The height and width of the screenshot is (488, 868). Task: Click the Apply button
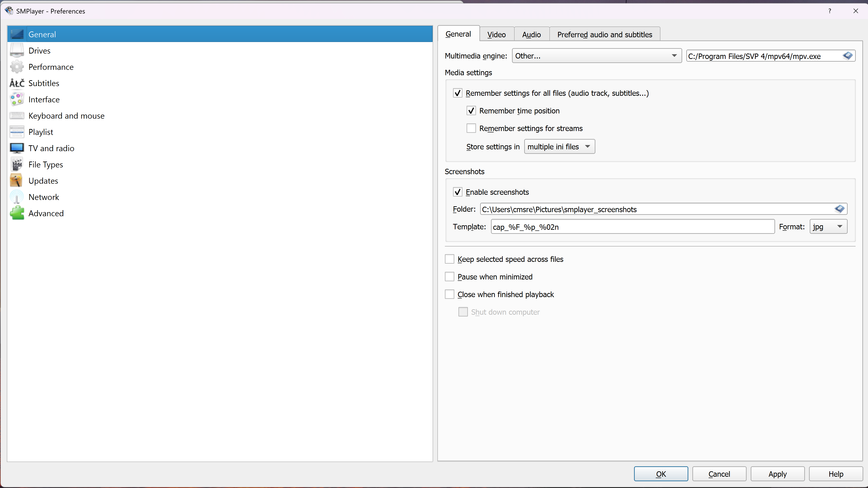click(777, 474)
